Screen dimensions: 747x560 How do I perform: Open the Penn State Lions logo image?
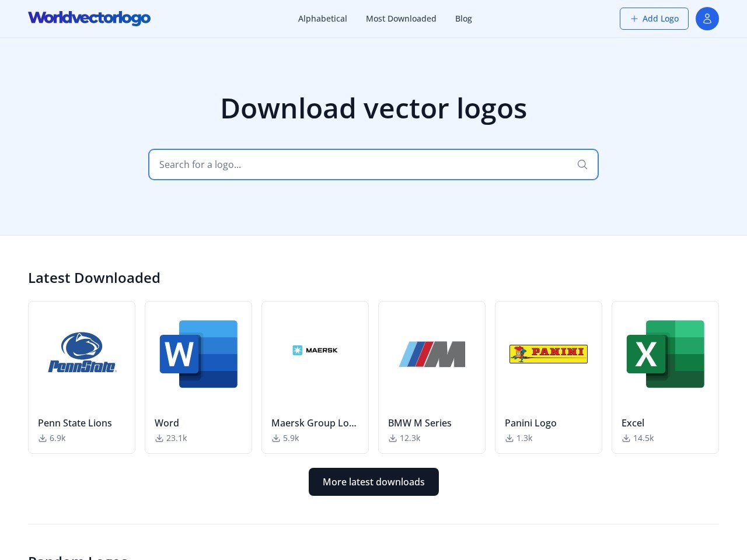pyautogui.click(x=82, y=353)
